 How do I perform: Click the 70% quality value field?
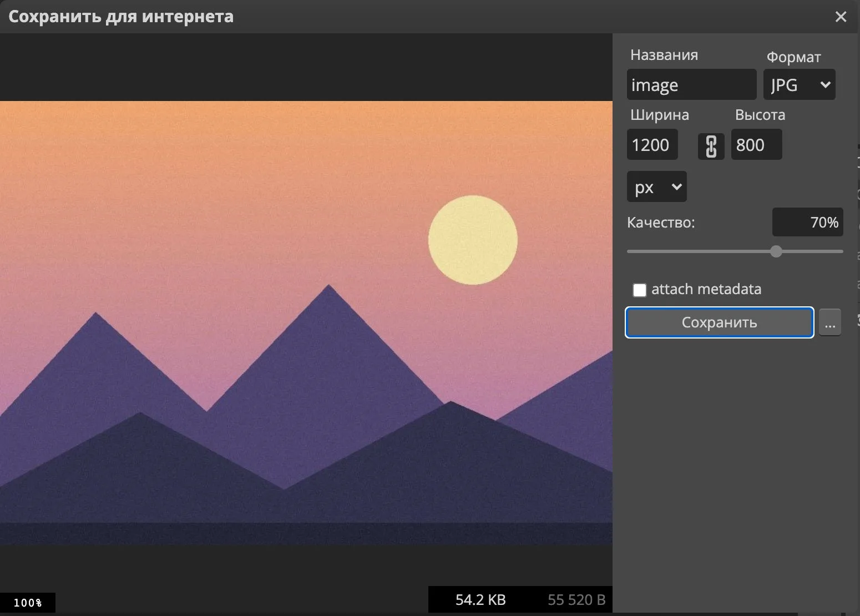click(807, 222)
